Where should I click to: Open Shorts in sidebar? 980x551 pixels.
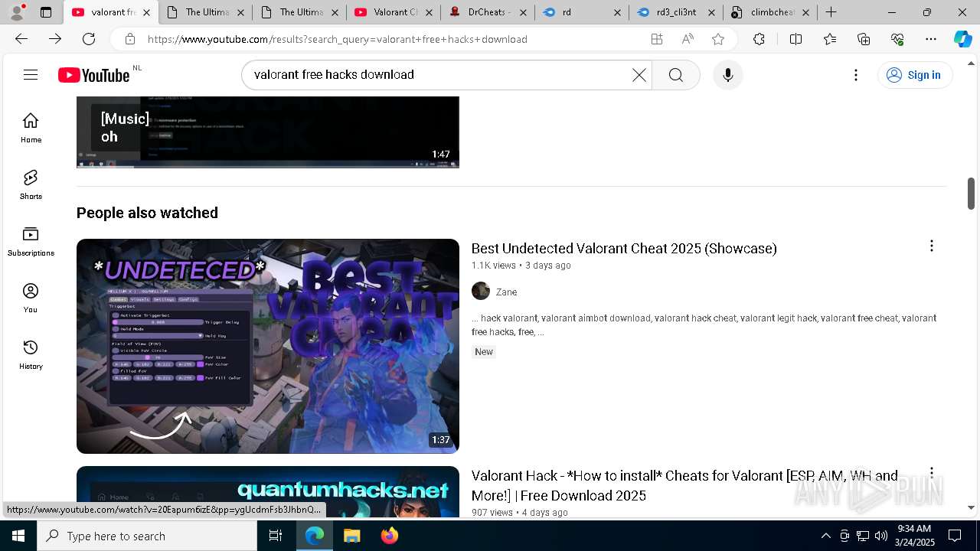point(31,184)
